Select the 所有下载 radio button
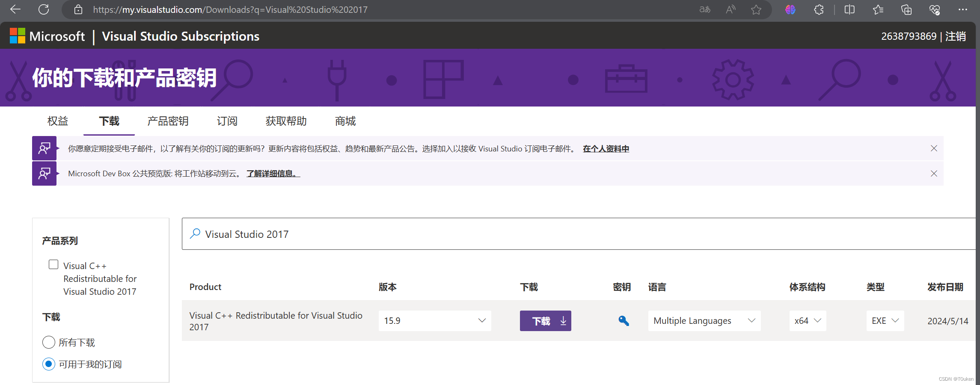This screenshot has height=385, width=980. tap(49, 342)
